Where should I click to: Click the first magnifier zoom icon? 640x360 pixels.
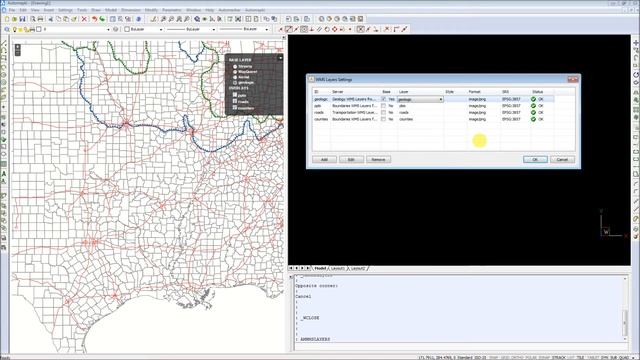(163, 19)
